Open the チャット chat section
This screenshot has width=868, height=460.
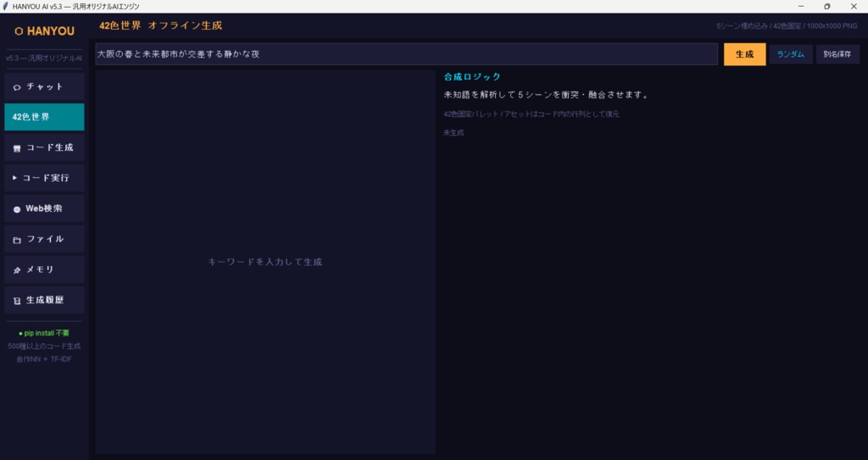[44, 87]
